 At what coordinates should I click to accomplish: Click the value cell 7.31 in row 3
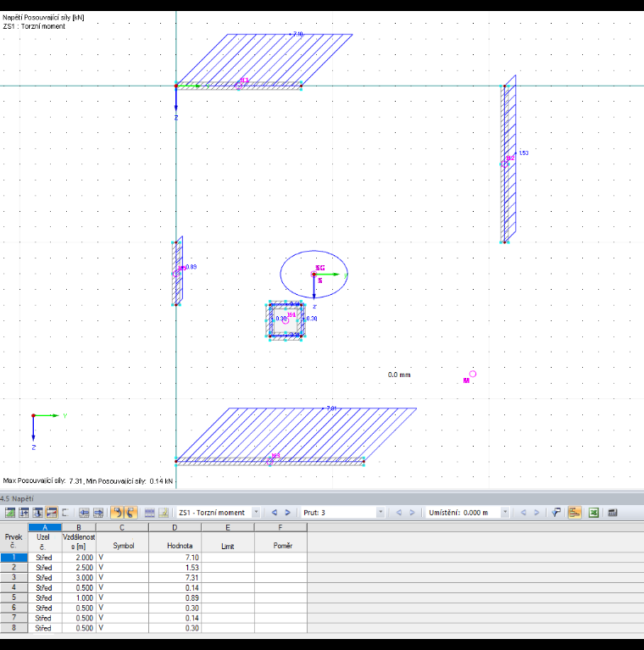175,577
